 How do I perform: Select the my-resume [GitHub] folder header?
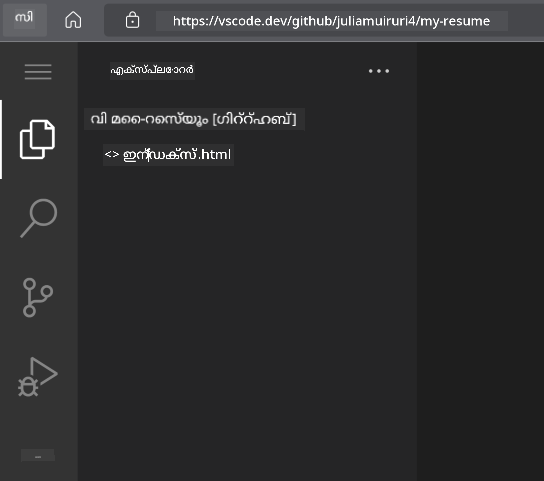194,119
